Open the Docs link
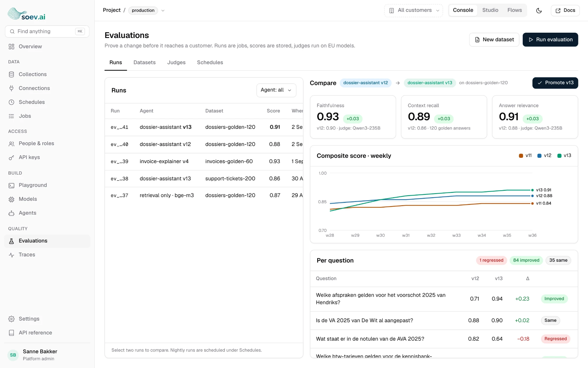 click(565, 11)
